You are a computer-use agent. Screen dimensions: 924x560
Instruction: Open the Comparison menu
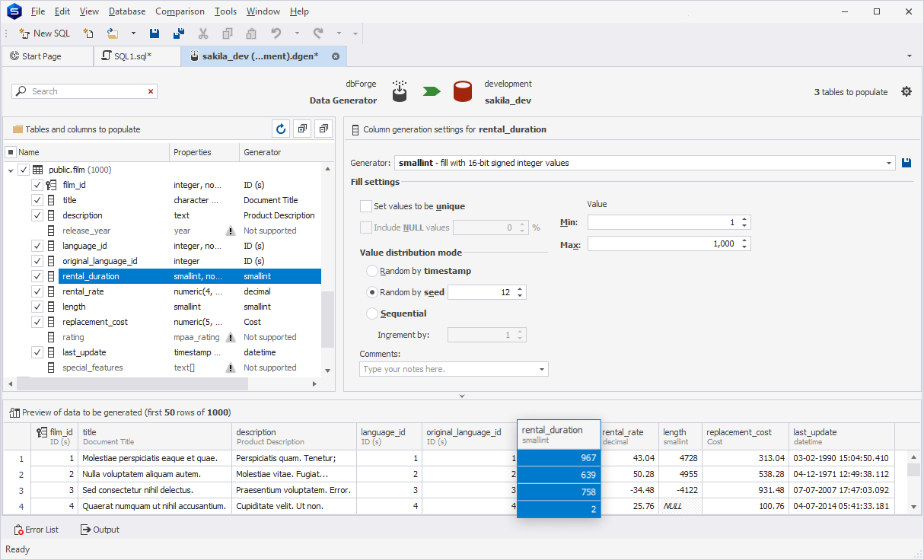[x=180, y=11]
